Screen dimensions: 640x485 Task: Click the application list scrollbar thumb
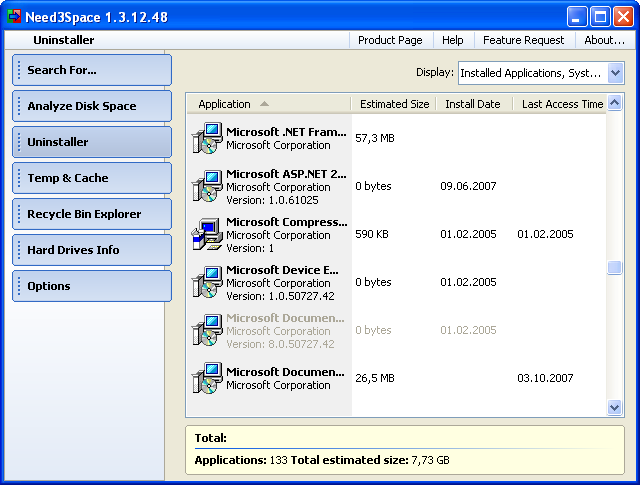615,268
